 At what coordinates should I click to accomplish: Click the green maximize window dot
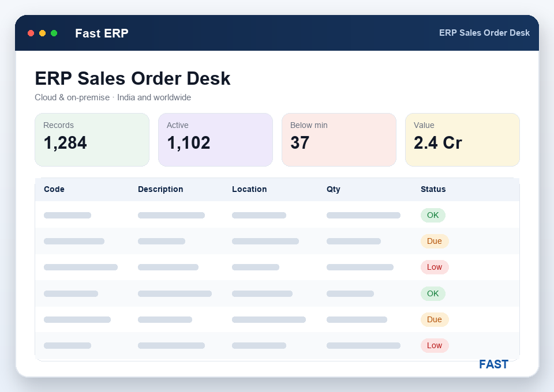click(54, 33)
